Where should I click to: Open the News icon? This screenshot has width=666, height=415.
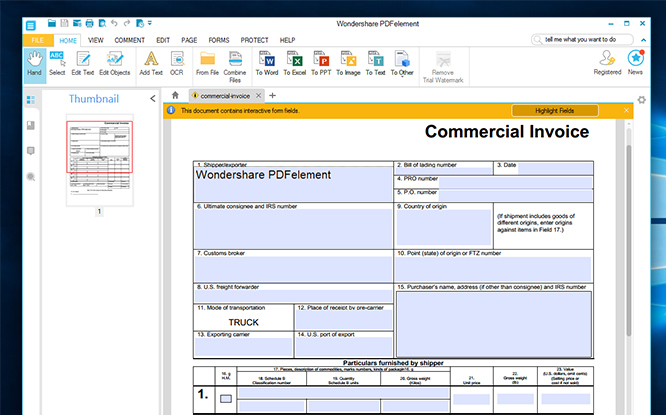(x=635, y=63)
